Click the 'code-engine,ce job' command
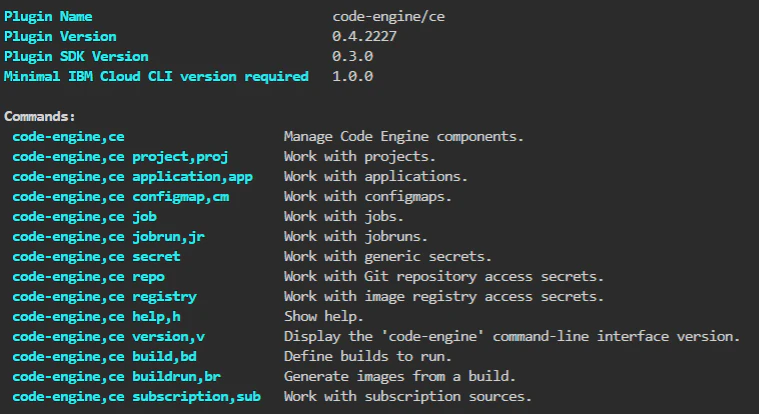Image resolution: width=759 pixels, height=414 pixels. [84, 216]
